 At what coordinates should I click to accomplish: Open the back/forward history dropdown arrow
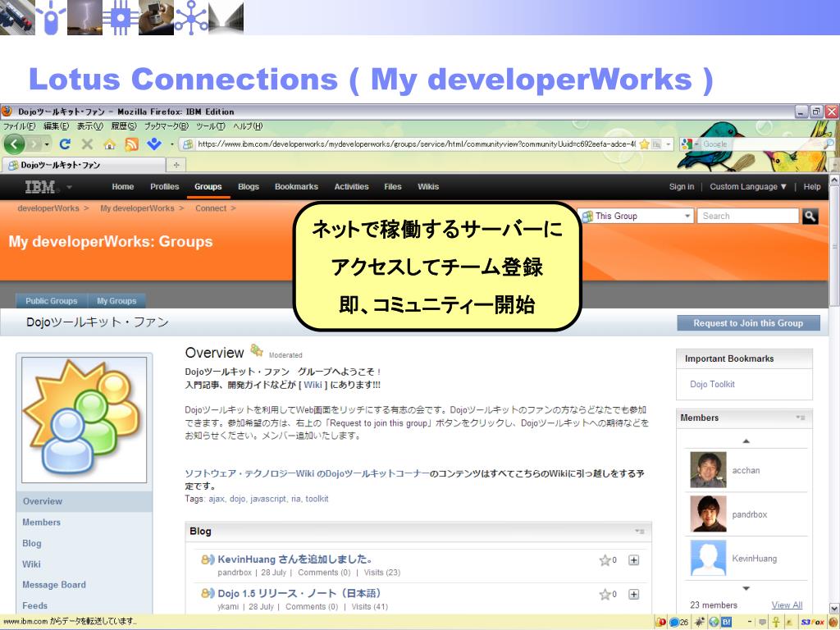(x=47, y=144)
